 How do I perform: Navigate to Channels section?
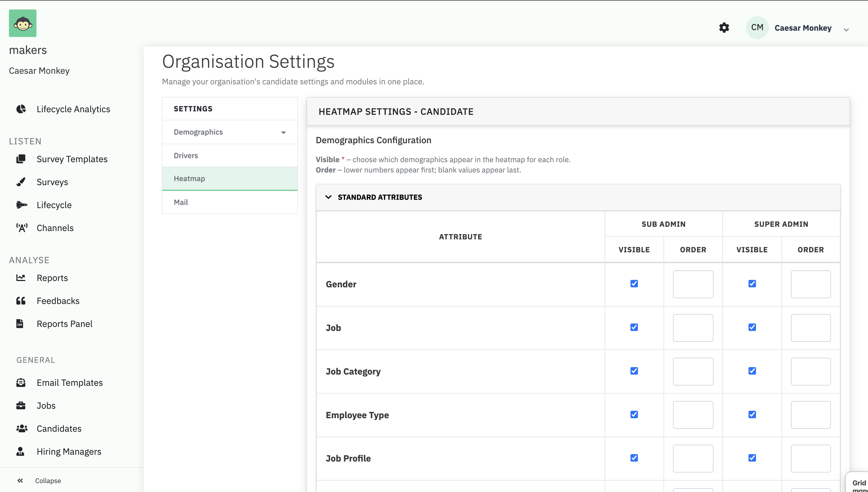(x=55, y=228)
